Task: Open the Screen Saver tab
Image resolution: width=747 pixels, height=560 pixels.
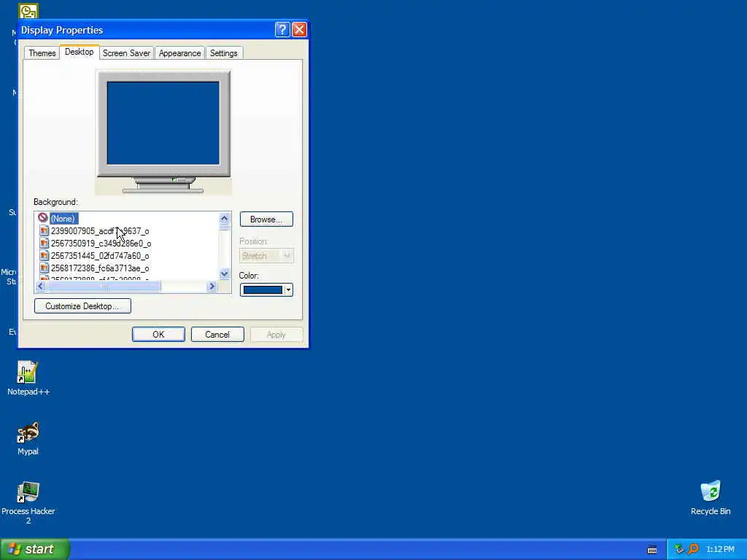Action: pos(126,52)
